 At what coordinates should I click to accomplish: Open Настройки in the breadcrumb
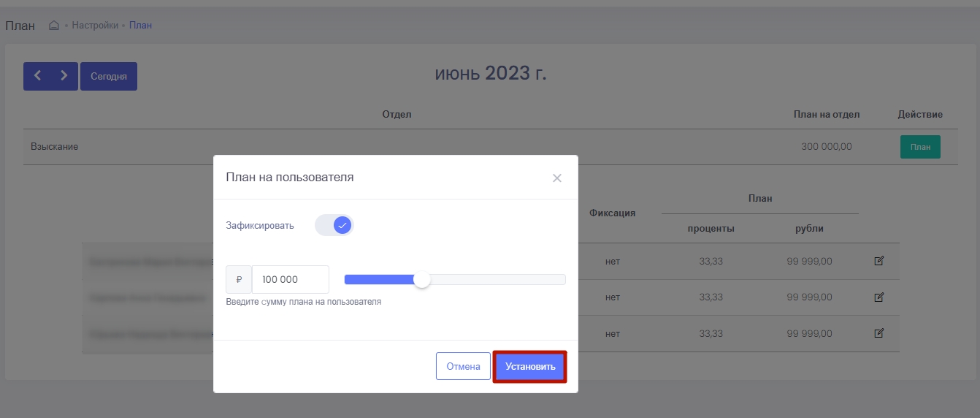click(x=95, y=26)
